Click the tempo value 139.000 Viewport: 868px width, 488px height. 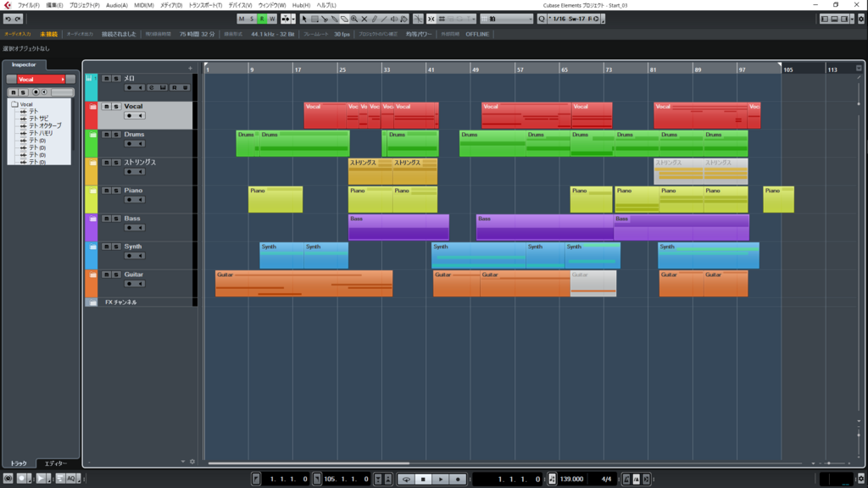pyautogui.click(x=571, y=480)
